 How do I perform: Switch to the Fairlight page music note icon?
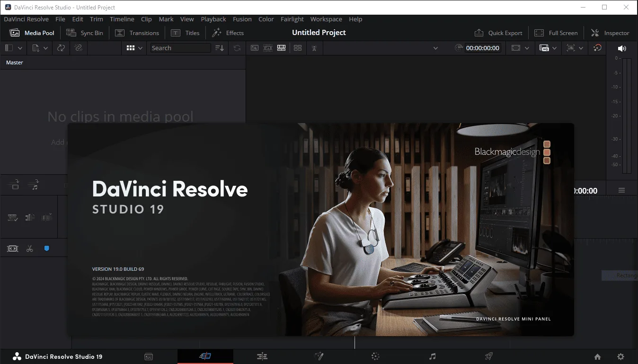[x=432, y=356]
